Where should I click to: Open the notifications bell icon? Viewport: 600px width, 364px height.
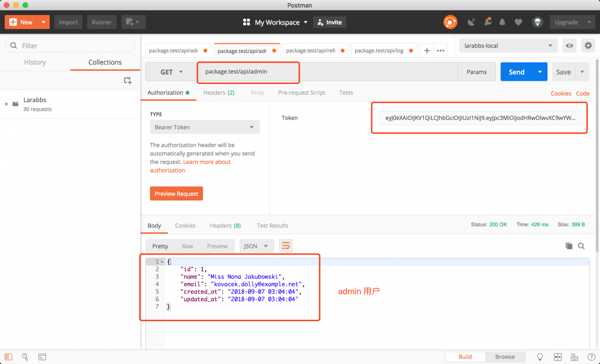coord(502,22)
